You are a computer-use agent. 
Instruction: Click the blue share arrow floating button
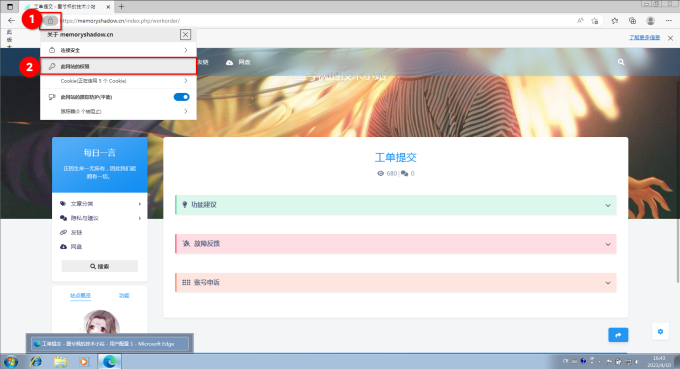click(x=618, y=335)
